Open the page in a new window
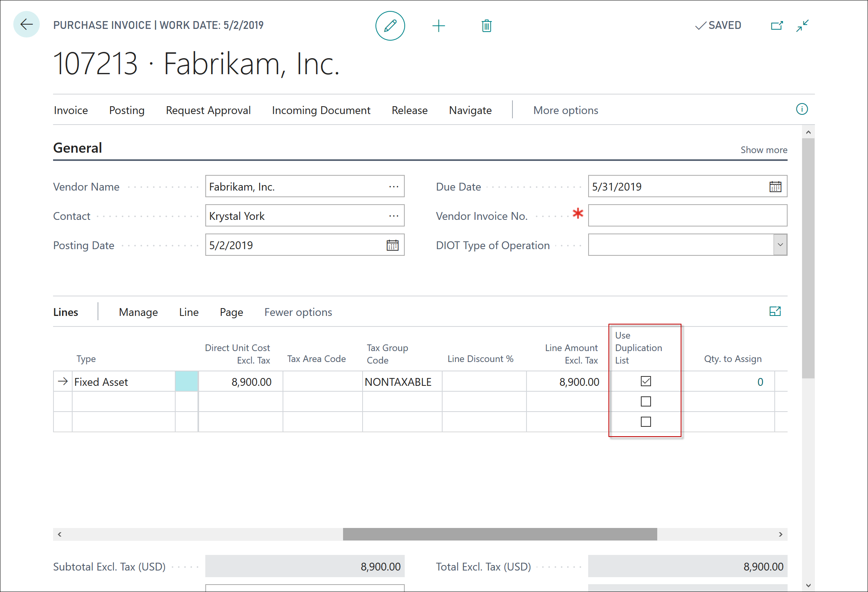Screen dimensions: 868x592 pos(777,26)
